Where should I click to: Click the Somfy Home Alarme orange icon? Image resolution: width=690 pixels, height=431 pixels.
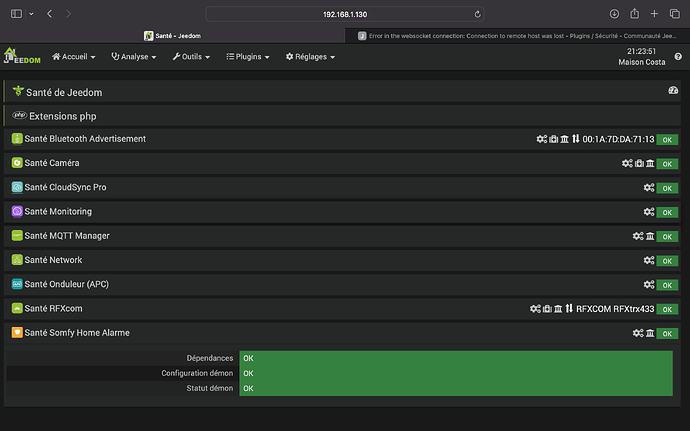click(17, 332)
